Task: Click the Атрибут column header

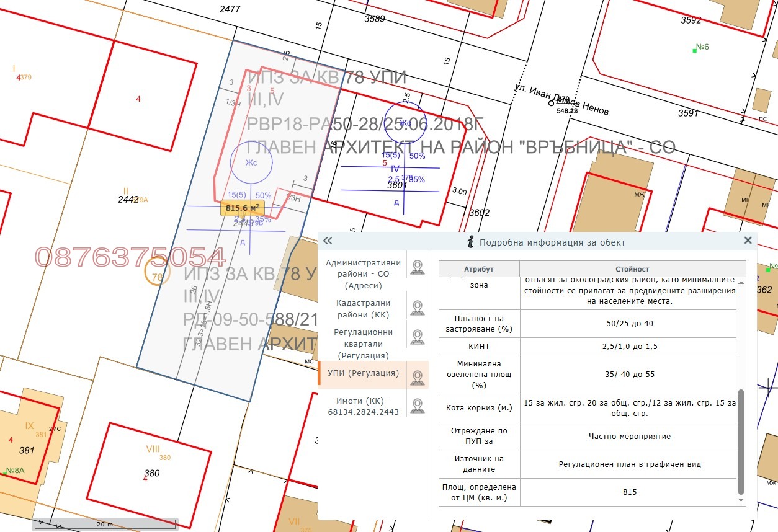Action: (x=479, y=269)
